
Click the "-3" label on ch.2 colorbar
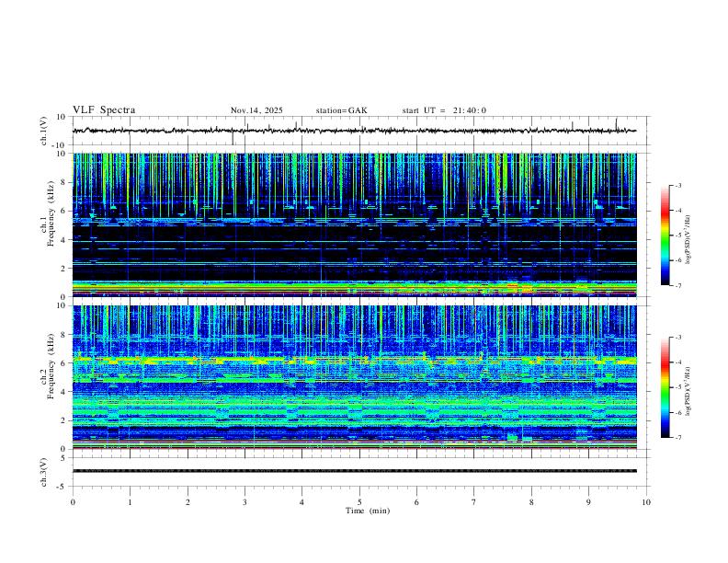(x=678, y=338)
